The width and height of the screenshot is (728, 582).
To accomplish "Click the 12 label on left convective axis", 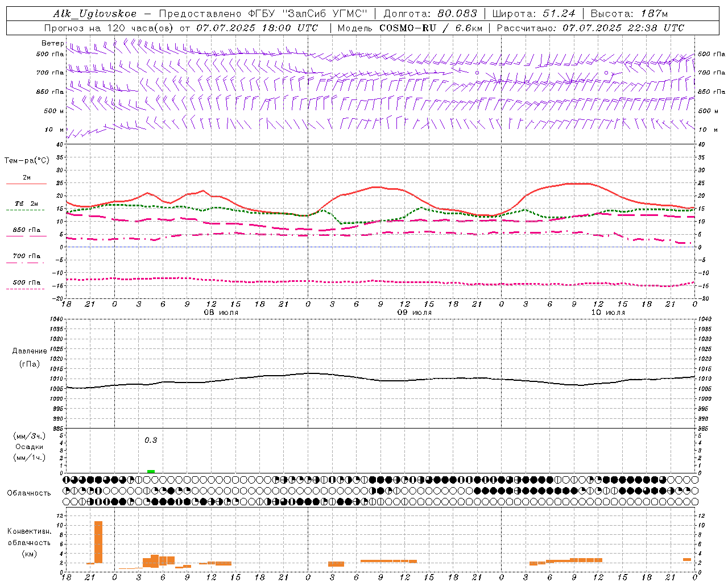I will [x=60, y=516].
